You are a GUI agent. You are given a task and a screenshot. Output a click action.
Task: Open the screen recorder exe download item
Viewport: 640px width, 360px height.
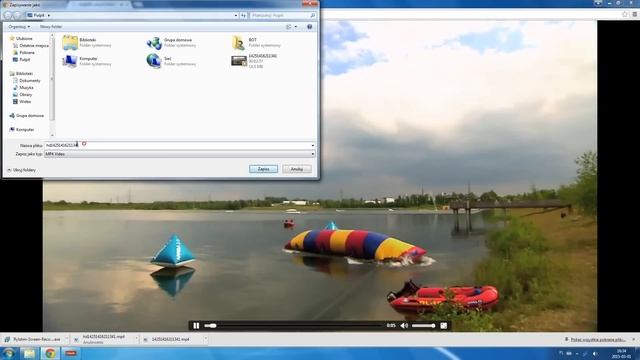[33, 339]
